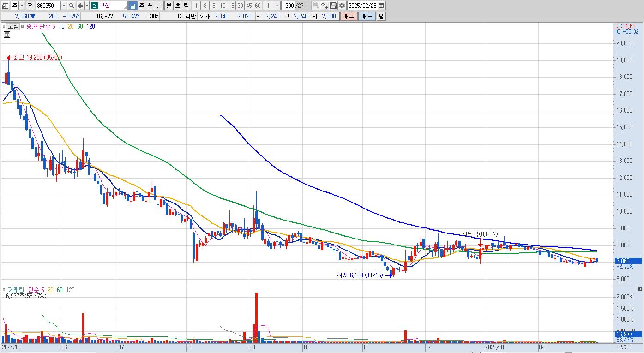This screenshot has height=353, width=644.
Task: Open the speaker options dropdown arrow
Action: pyautogui.click(x=86, y=6)
